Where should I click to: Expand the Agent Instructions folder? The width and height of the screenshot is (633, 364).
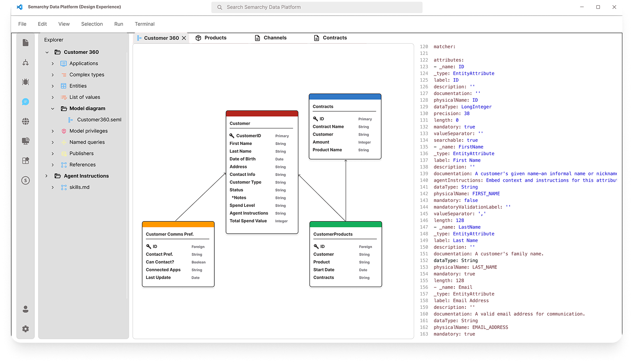click(47, 176)
